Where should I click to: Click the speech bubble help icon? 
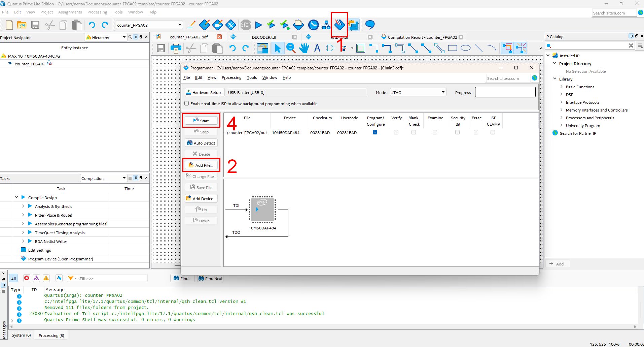click(x=370, y=25)
